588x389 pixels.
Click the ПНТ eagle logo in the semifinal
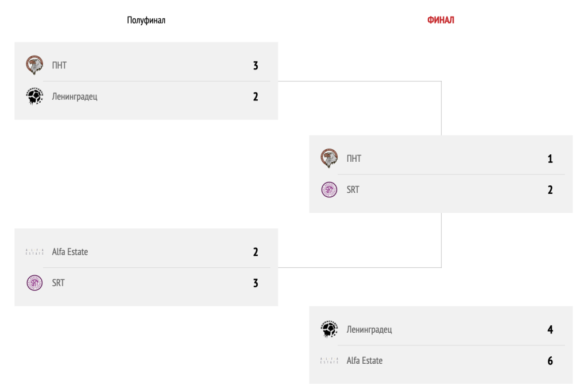pos(34,65)
